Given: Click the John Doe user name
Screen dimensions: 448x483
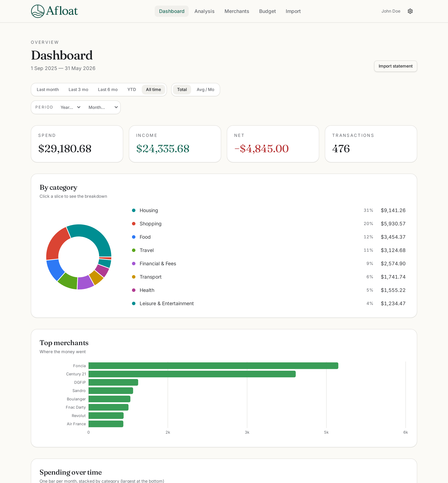Looking at the screenshot, I should click(391, 11).
